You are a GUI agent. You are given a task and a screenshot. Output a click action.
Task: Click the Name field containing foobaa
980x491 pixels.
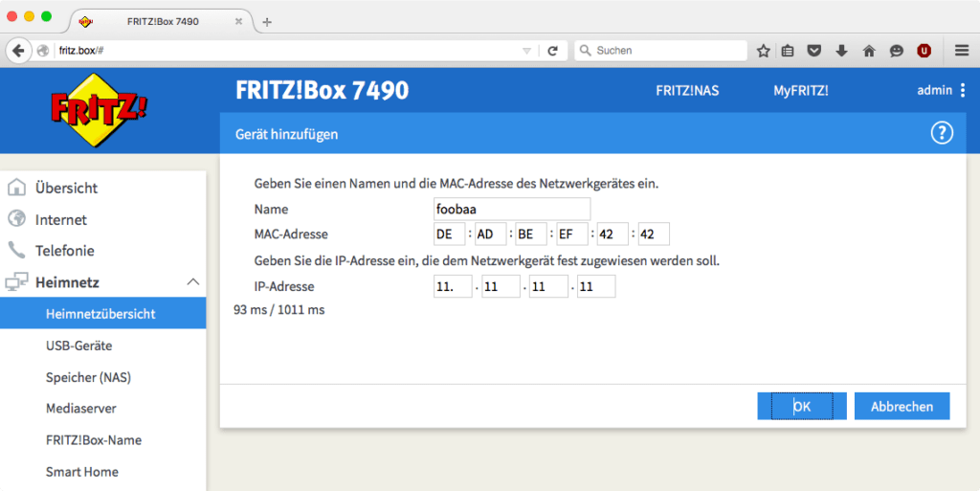(x=512, y=209)
